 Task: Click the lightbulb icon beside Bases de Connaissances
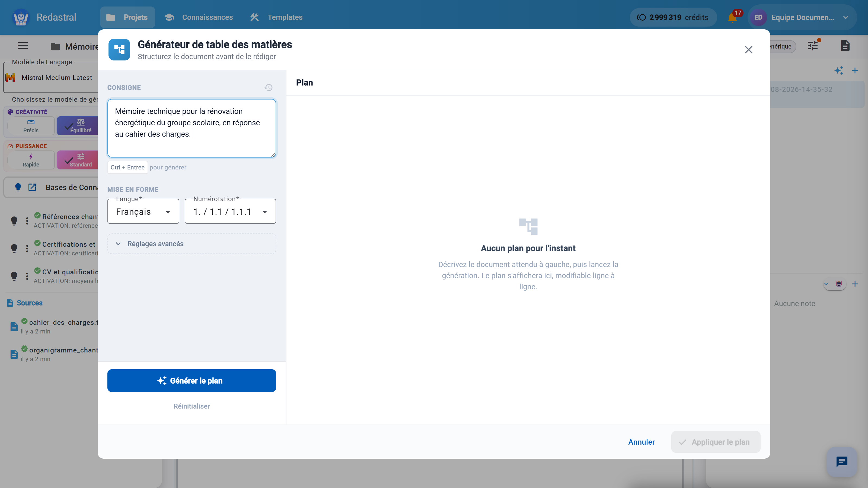pos(18,187)
